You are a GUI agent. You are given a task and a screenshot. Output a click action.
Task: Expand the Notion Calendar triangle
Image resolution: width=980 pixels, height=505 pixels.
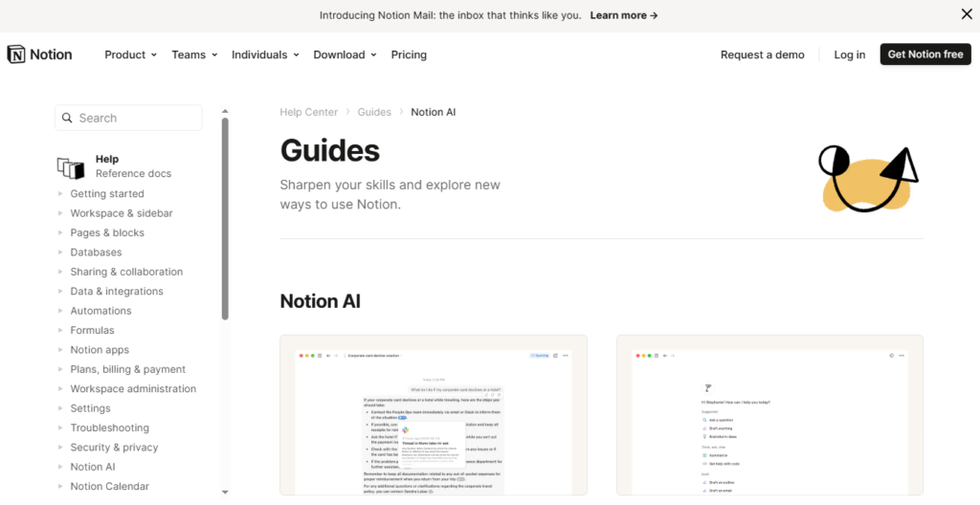60,486
